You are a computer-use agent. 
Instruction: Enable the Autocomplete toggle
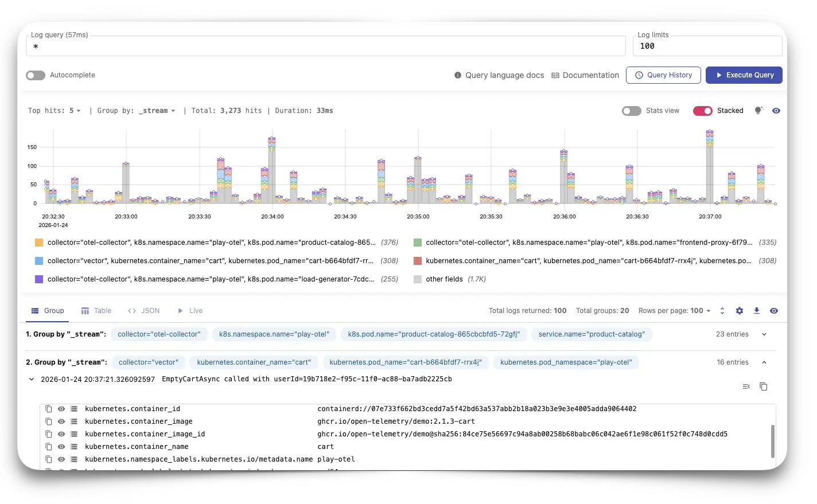[x=36, y=75]
